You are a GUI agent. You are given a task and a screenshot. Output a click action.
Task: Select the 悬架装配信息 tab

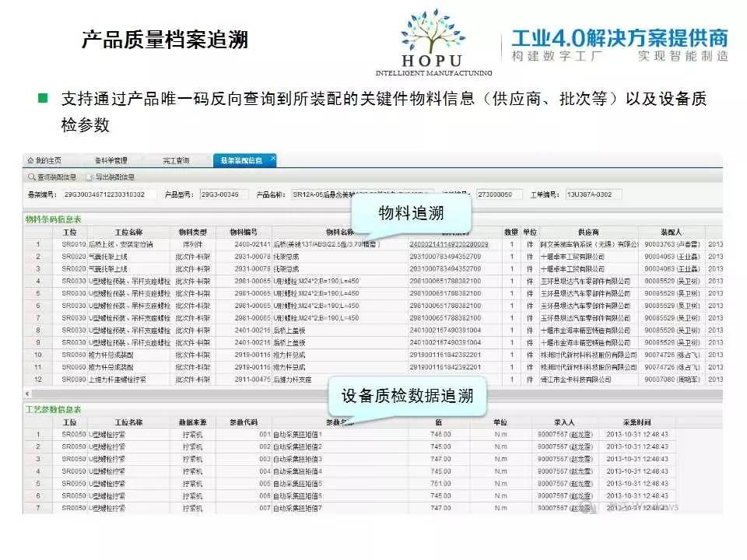point(239,160)
